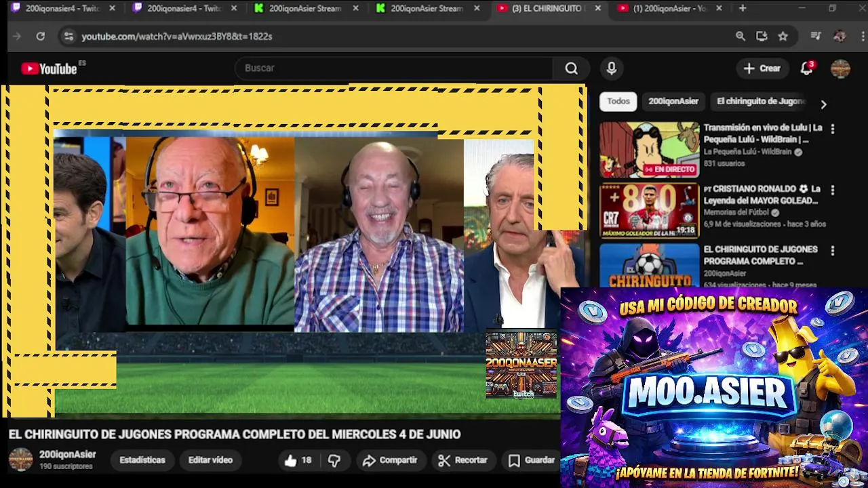The height and width of the screenshot is (488, 868).
Task: Click the browser forward arrow
Action: (17, 37)
